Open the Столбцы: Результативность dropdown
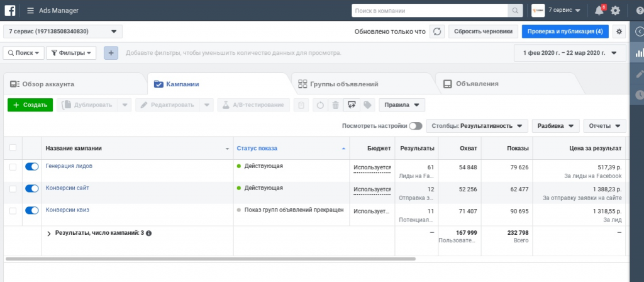Image resolution: width=644 pixels, height=282 pixels. pyautogui.click(x=476, y=126)
